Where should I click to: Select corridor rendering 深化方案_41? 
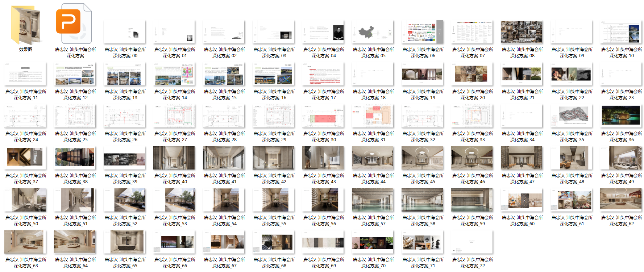click(x=224, y=158)
